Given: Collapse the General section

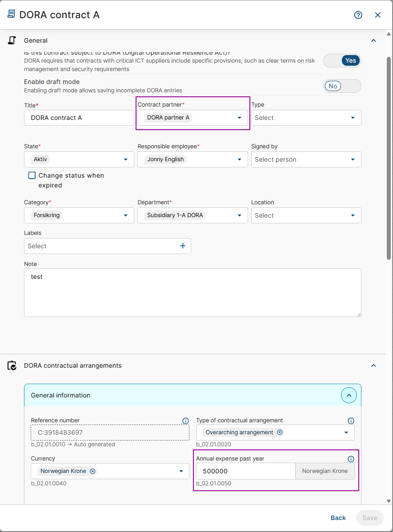Looking at the screenshot, I should (x=373, y=40).
